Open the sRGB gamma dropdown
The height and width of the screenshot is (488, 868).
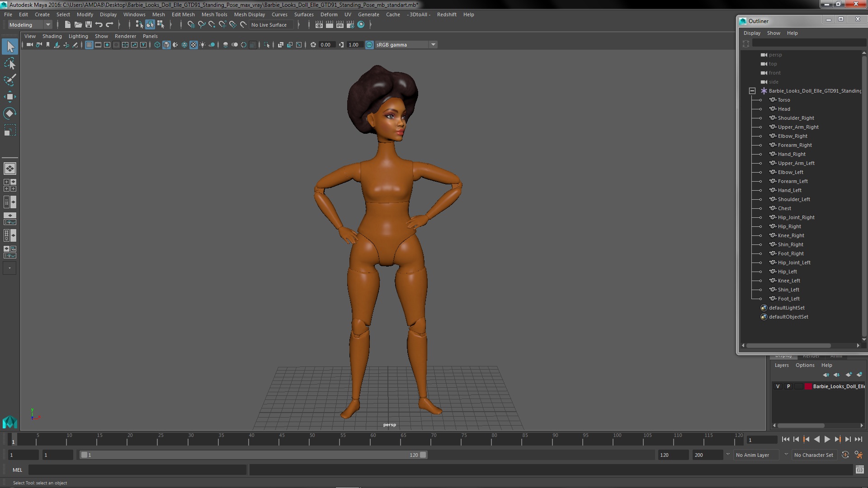tap(433, 45)
